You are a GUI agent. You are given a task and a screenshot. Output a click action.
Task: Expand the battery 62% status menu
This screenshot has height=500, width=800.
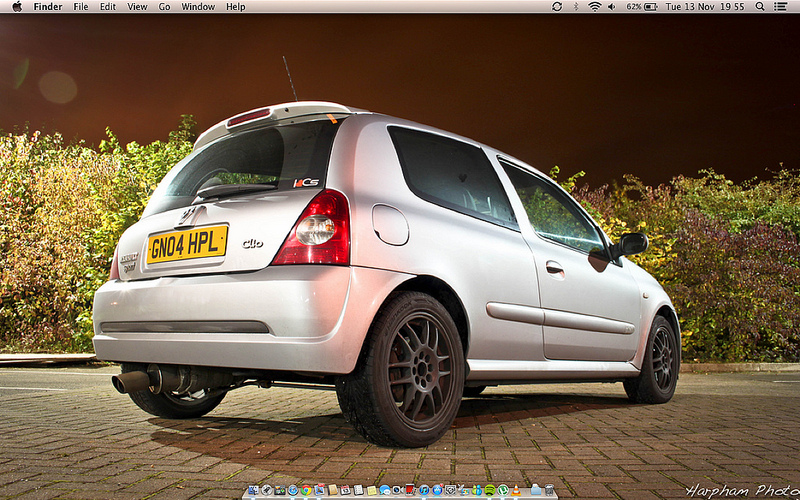[x=642, y=6]
